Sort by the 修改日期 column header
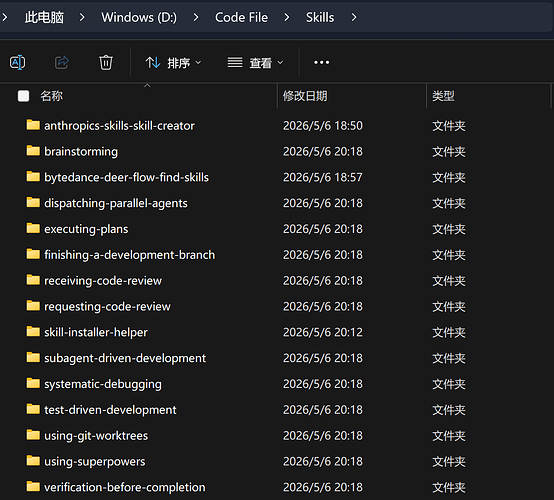This screenshot has width=554, height=500. (305, 96)
